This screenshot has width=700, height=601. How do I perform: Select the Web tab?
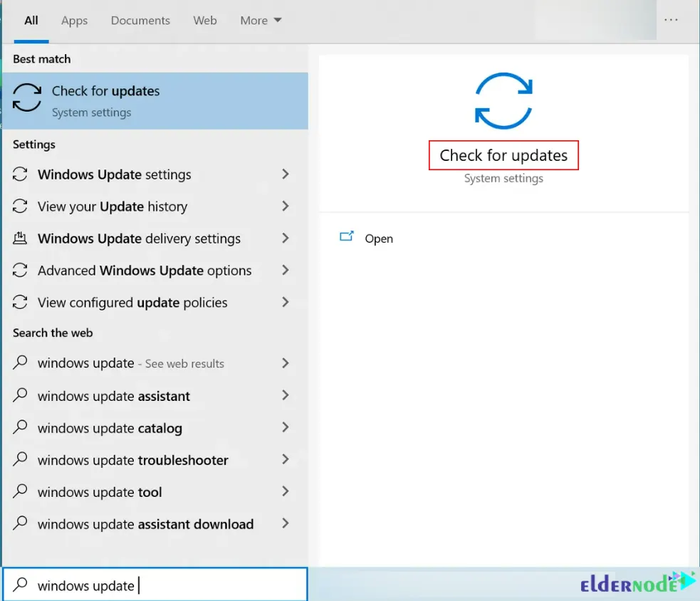click(x=205, y=21)
